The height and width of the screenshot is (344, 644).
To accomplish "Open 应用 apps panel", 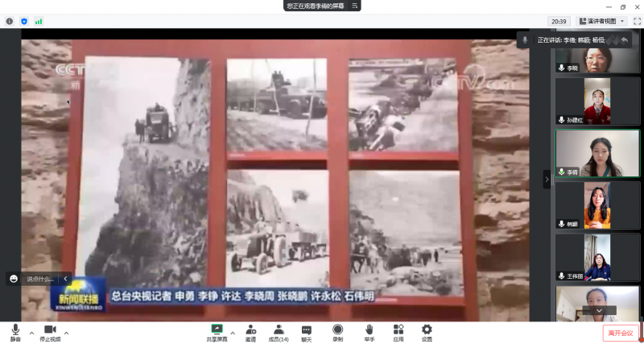I will pos(398,332).
